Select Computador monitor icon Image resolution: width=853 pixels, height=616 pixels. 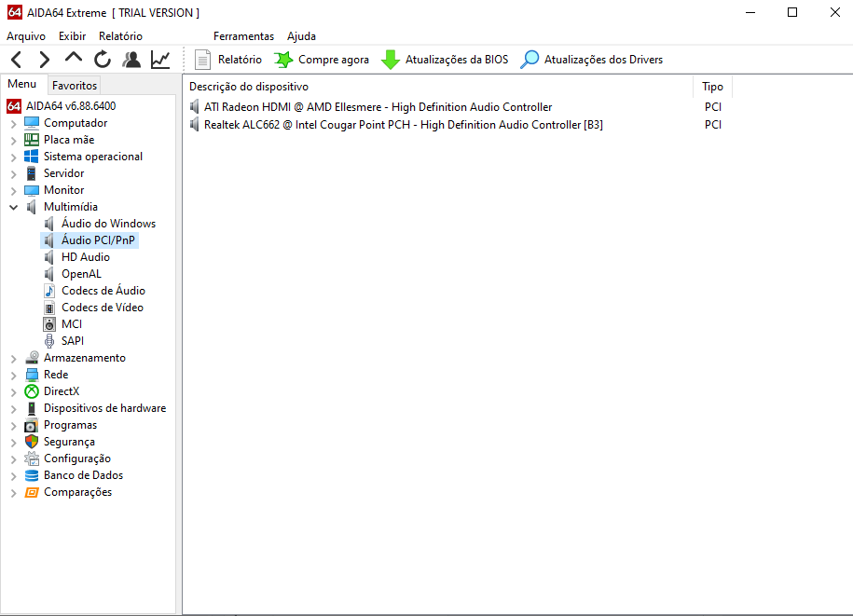pyautogui.click(x=32, y=123)
